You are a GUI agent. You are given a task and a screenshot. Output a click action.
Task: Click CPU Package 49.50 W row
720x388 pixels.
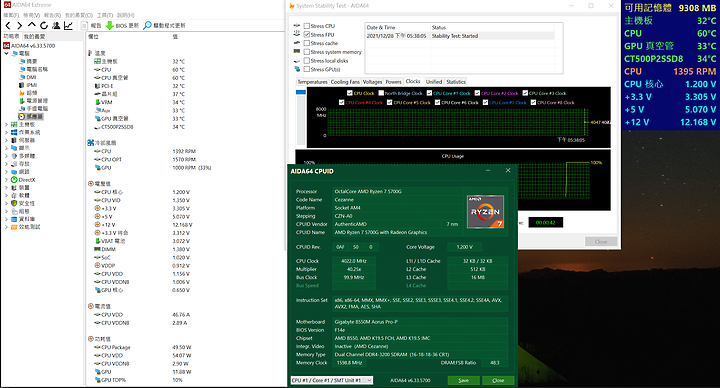coord(143,347)
